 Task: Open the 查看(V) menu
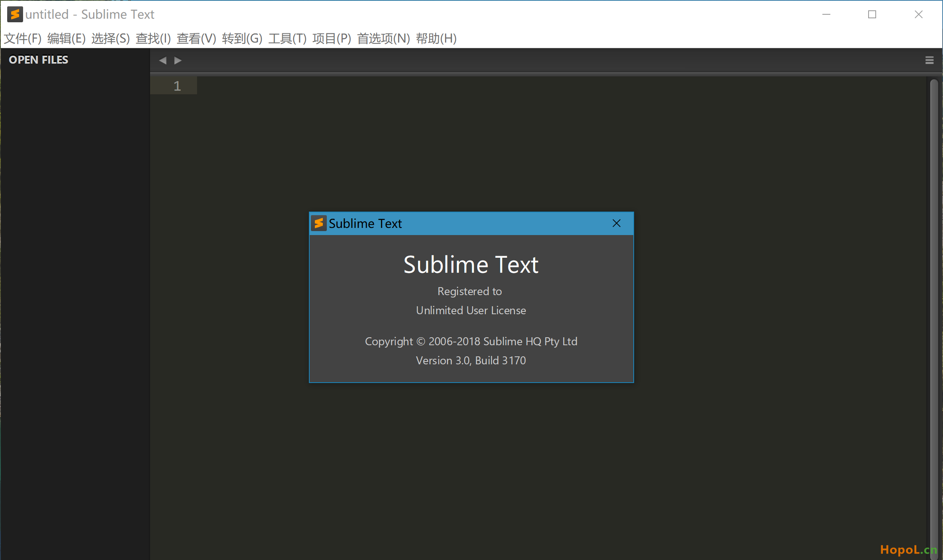196,39
